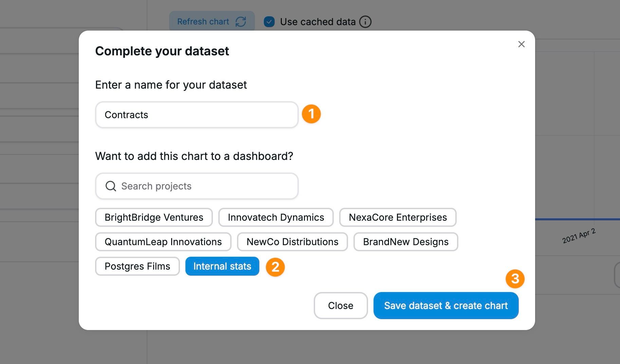Screen dimensions: 620x364
Task: Deselect the Internal stats project
Action: coord(222,266)
